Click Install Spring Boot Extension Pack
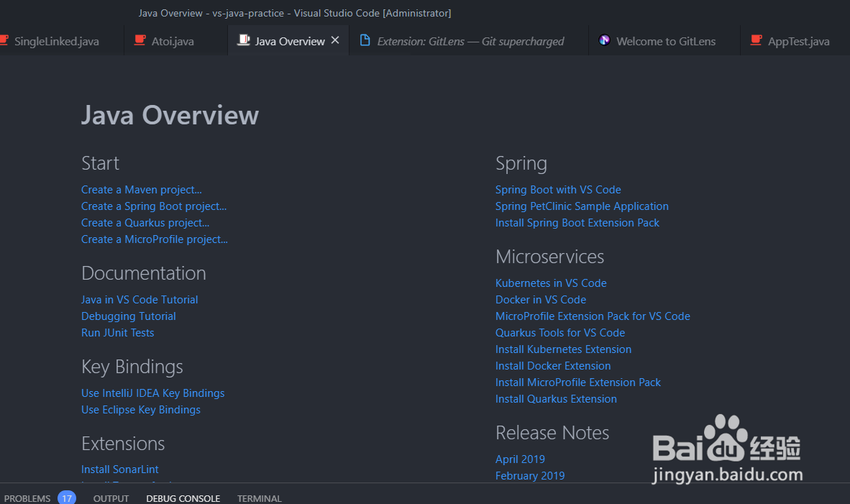This screenshot has width=850, height=504. (x=577, y=223)
